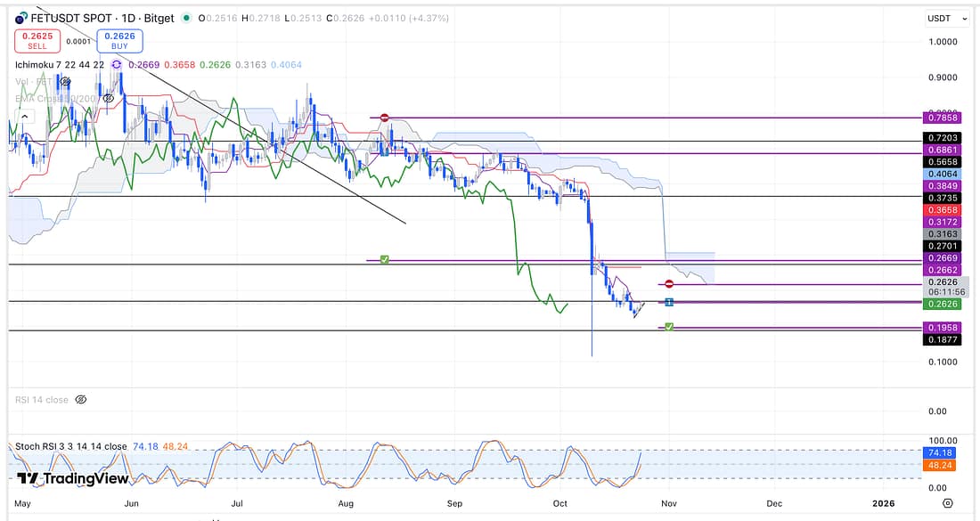This screenshot has width=980, height=521.
Task: Show the hidden RSI 14 indicator
Action: click(81, 400)
